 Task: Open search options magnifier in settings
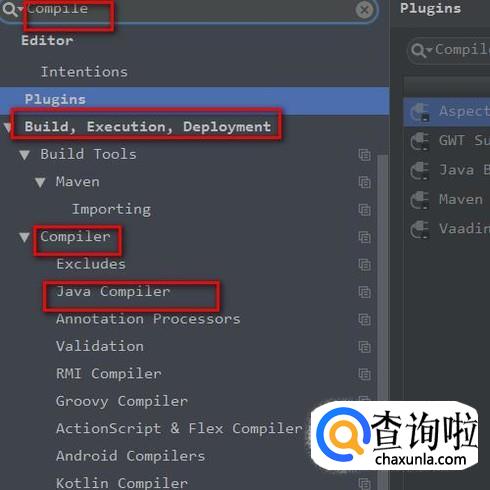(x=11, y=9)
